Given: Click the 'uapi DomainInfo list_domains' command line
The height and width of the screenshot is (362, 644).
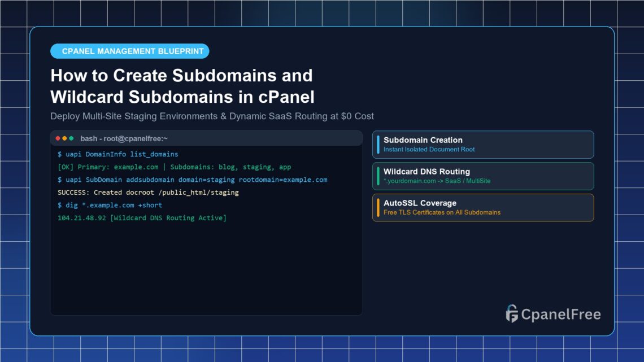Looking at the screenshot, I should [118, 154].
